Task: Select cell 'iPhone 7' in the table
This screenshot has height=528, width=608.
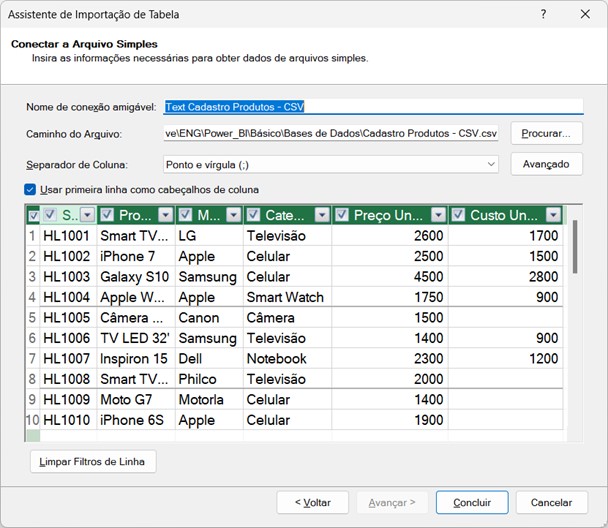Action: click(x=136, y=256)
